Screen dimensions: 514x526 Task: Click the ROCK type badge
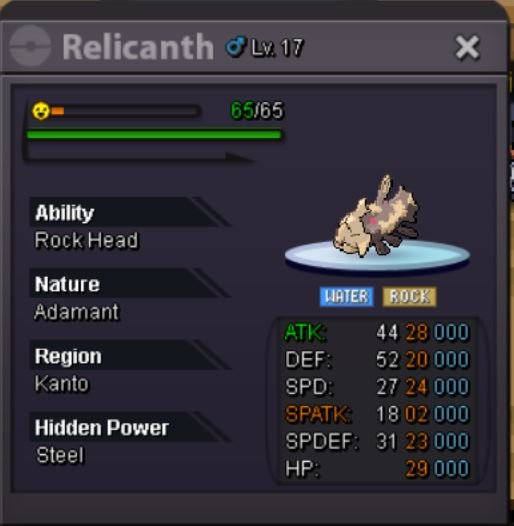(x=409, y=297)
